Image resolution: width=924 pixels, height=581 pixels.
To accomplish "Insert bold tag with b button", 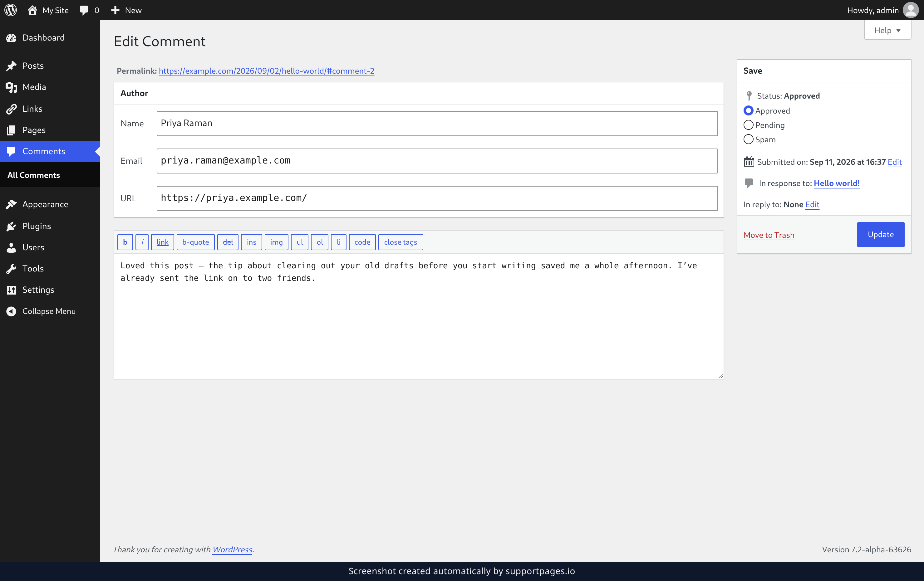I will click(125, 242).
